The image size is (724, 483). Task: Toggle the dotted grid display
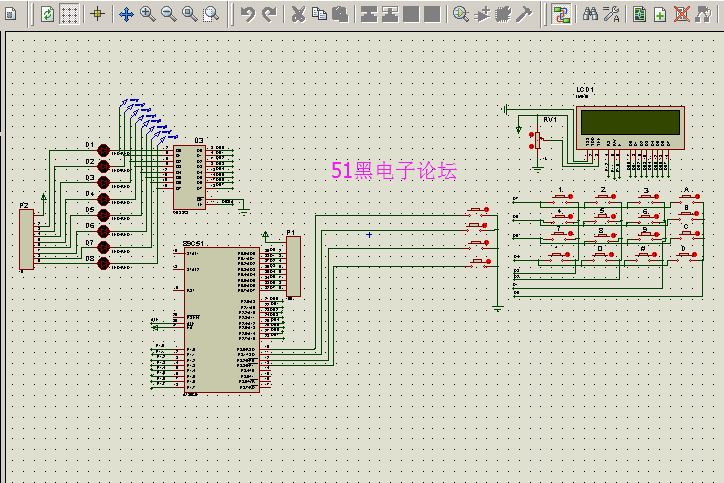[69, 14]
